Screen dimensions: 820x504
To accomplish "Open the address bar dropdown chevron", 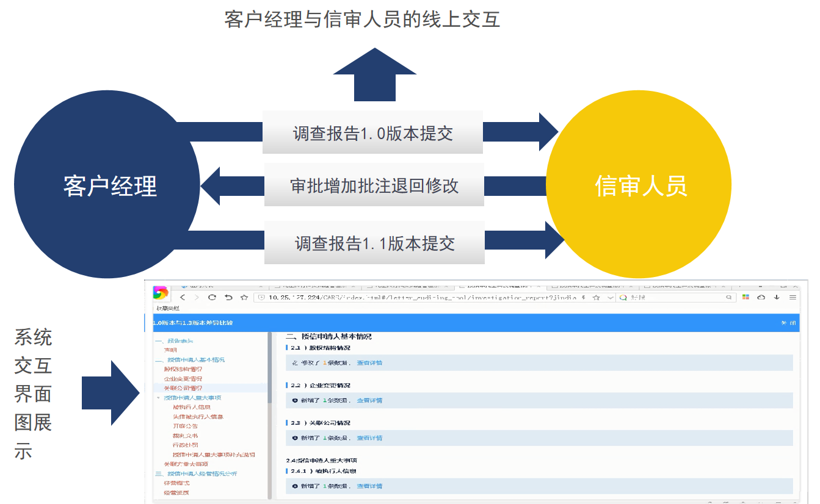I will coord(610,298).
